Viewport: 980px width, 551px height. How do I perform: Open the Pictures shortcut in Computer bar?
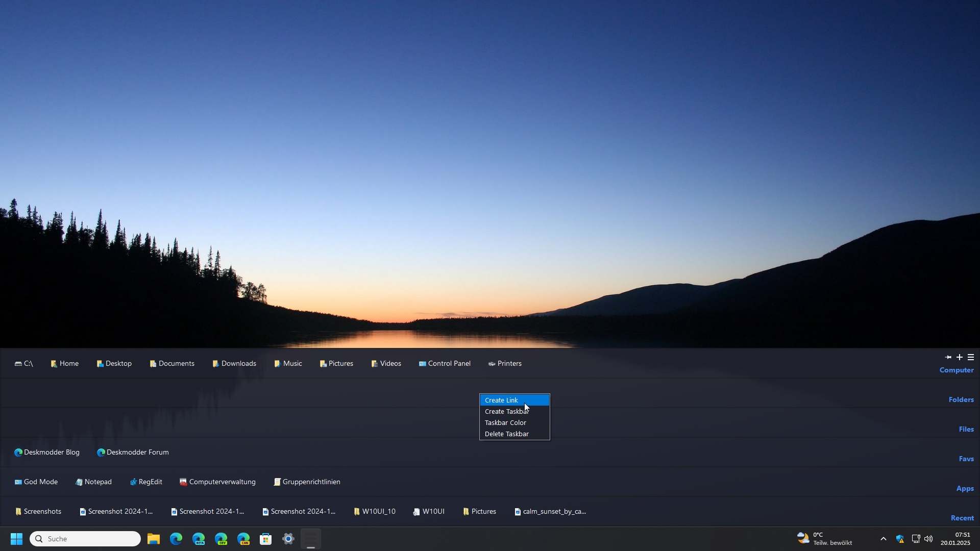coord(336,364)
